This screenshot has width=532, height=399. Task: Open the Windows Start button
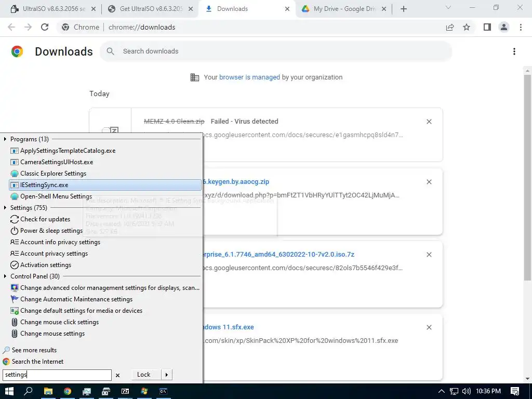9,391
